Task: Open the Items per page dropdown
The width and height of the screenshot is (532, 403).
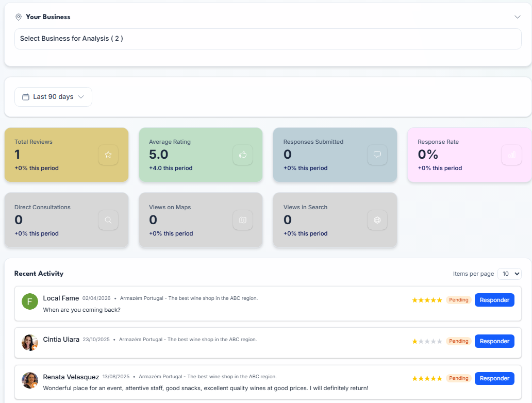Action: point(509,274)
